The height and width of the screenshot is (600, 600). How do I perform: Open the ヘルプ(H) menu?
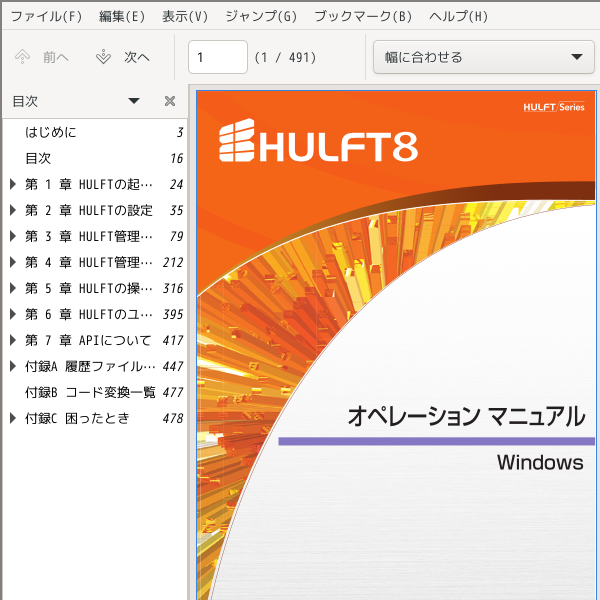458,16
